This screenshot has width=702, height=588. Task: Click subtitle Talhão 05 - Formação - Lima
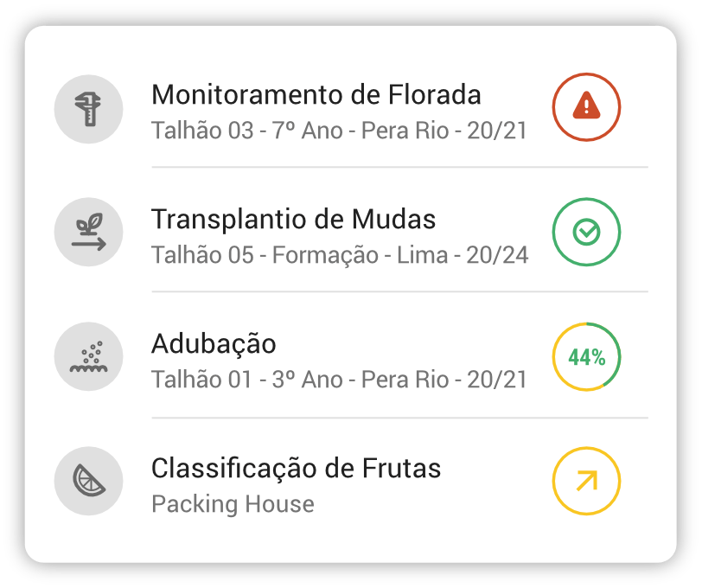[340, 255]
